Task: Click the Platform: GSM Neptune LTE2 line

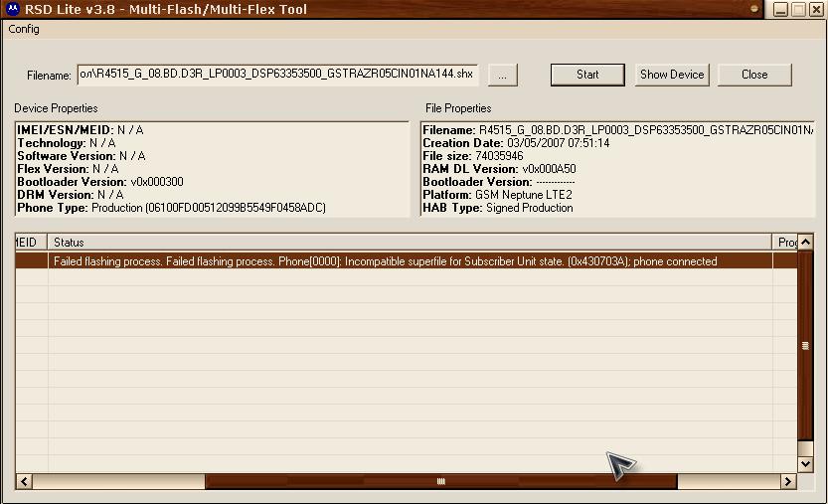Action: click(x=497, y=195)
